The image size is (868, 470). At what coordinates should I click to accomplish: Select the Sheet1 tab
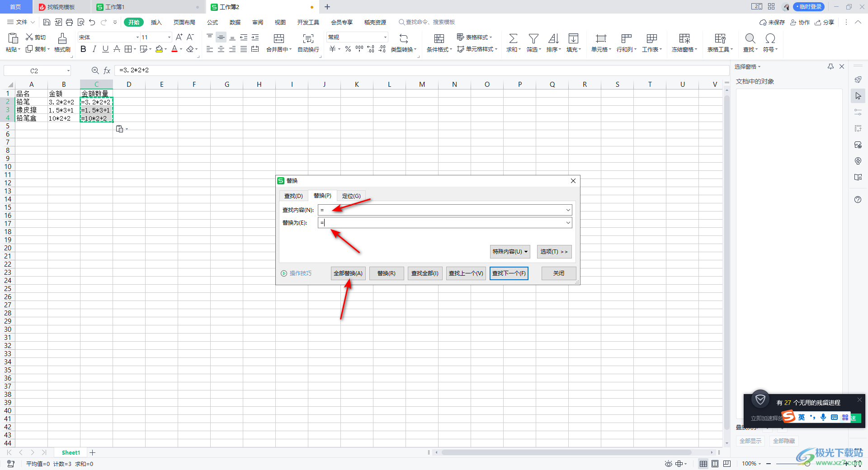(71, 452)
